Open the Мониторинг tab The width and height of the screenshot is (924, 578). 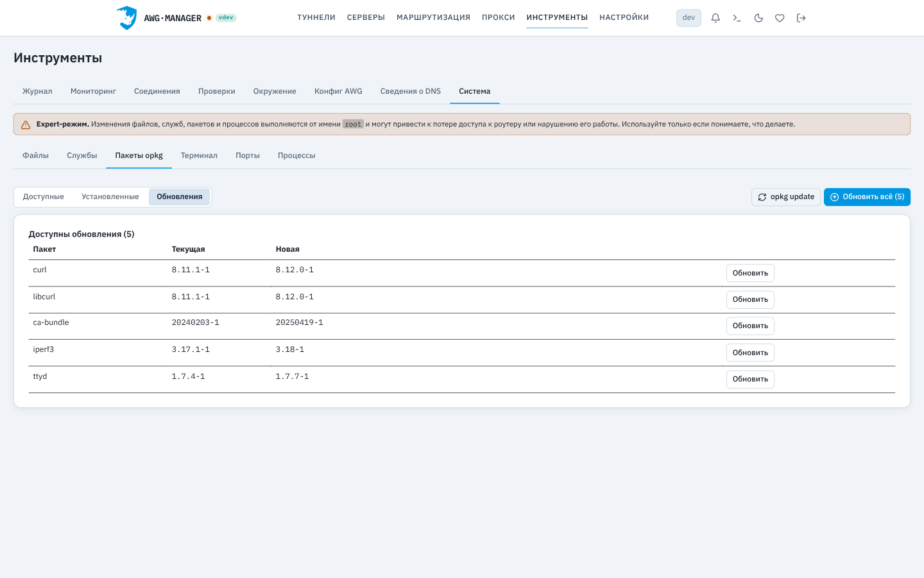93,91
